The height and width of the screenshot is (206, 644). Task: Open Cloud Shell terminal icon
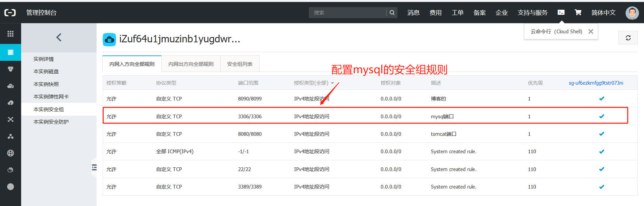[561, 12]
